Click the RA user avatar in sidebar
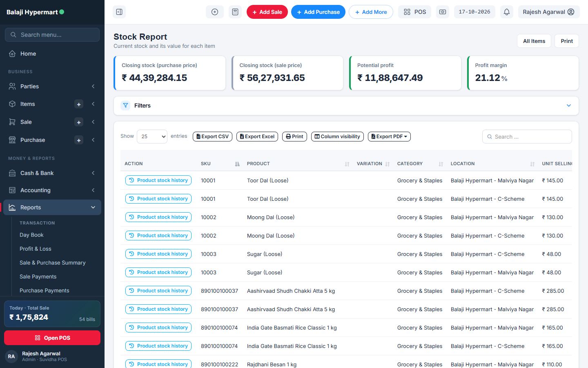Image resolution: width=588 pixels, height=368 pixels. click(11, 357)
